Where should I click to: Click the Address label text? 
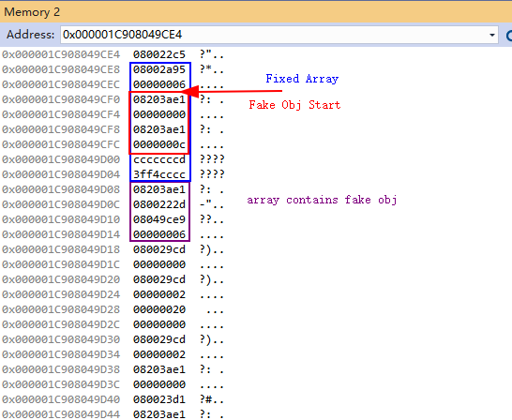pos(30,35)
